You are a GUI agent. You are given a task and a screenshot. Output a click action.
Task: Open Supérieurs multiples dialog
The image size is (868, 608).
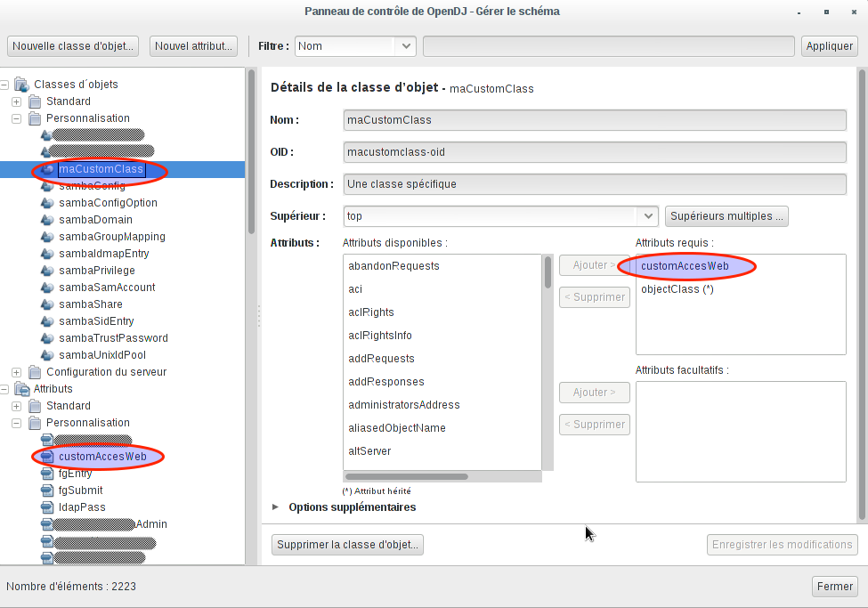point(726,216)
